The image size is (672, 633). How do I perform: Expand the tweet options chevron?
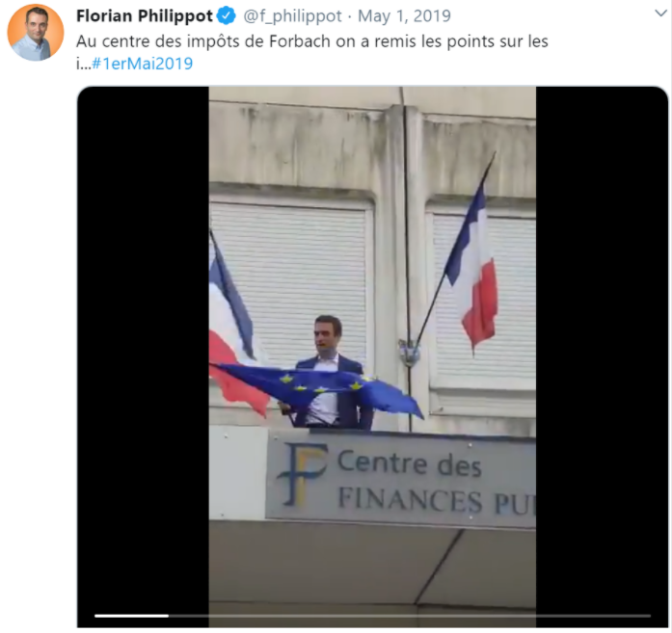(x=660, y=13)
